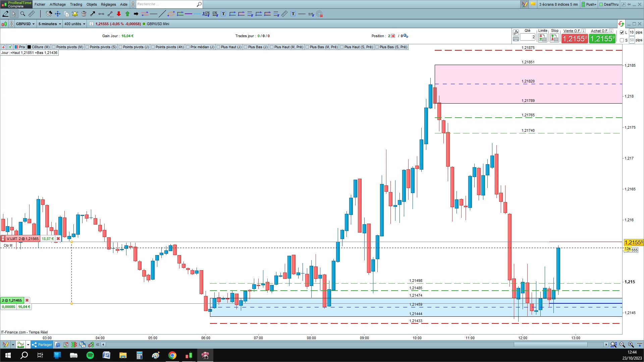Select the red down arrow tool
Viewport: 644px width, 362px height.
click(x=119, y=14)
